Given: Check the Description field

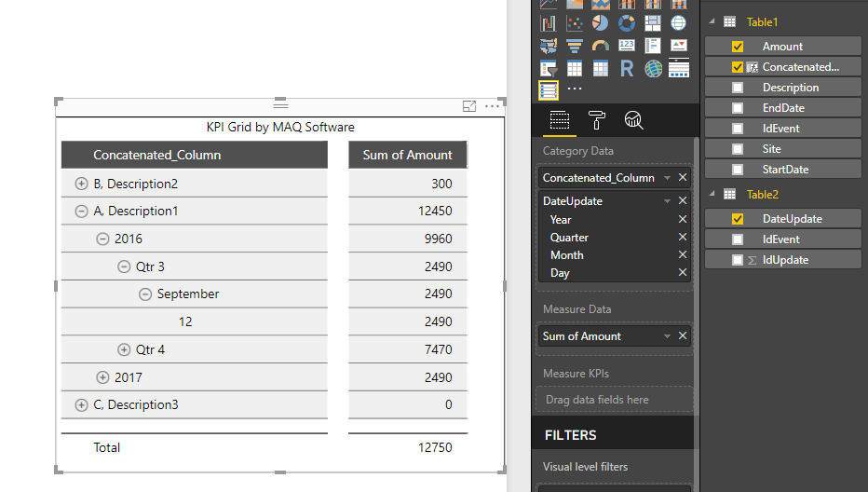Looking at the screenshot, I should pos(738,88).
